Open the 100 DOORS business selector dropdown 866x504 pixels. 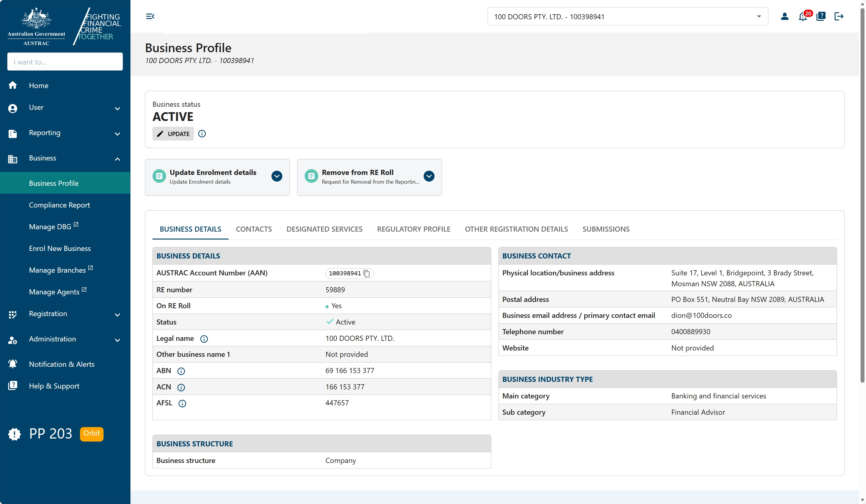pyautogui.click(x=758, y=16)
